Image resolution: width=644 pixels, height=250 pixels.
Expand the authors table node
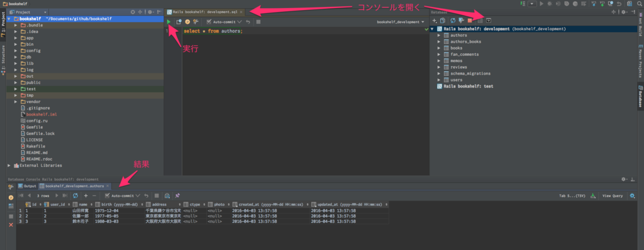438,35
